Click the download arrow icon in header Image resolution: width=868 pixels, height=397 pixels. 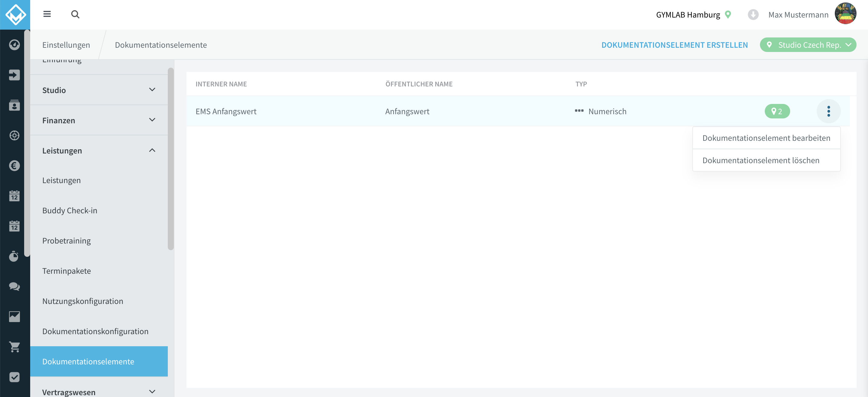pos(753,15)
